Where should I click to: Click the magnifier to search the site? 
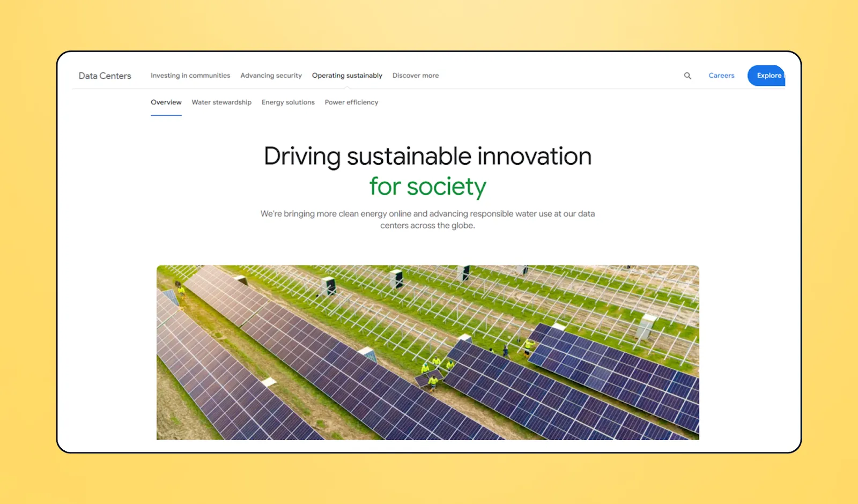[687, 76]
